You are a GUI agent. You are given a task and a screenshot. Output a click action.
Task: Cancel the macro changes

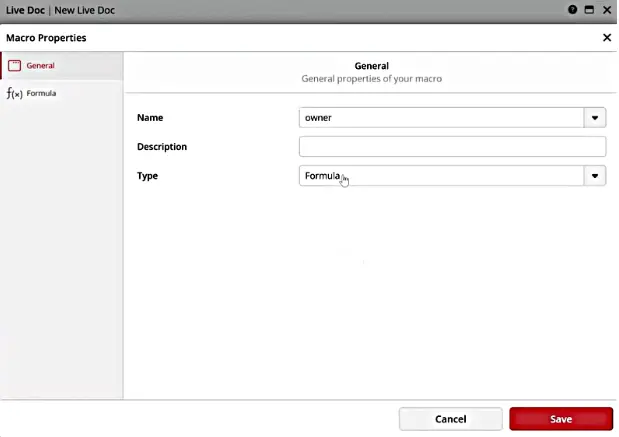(x=450, y=419)
